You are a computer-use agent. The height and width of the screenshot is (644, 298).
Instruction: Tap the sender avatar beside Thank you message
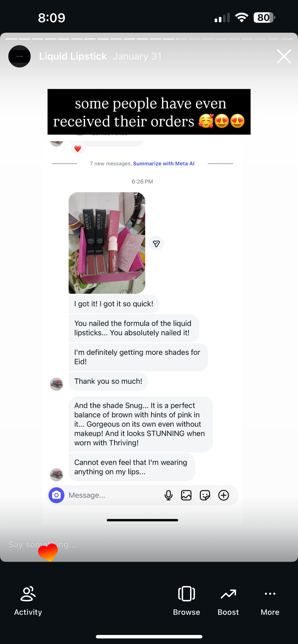point(57,384)
